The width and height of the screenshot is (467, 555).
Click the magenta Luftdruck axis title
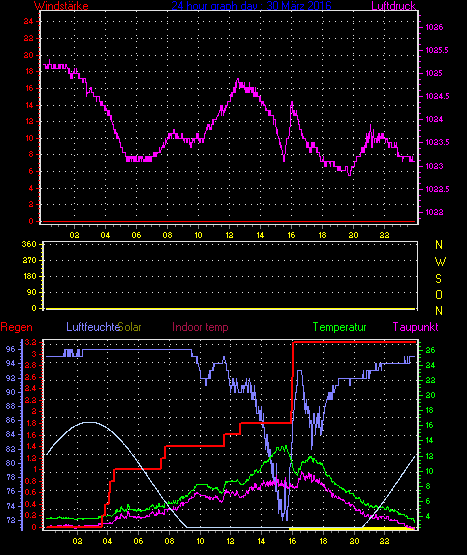pos(393,6)
